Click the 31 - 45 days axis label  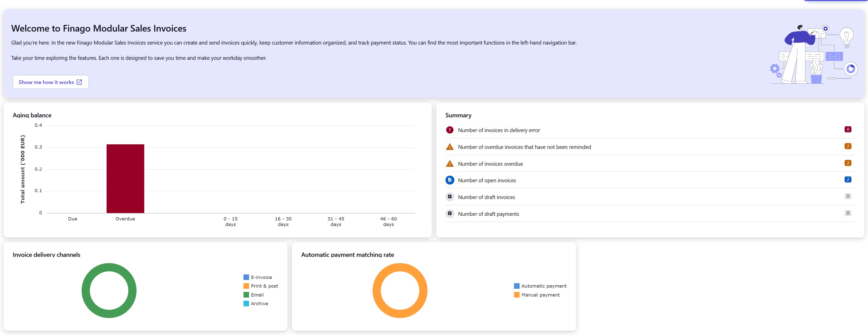click(336, 221)
